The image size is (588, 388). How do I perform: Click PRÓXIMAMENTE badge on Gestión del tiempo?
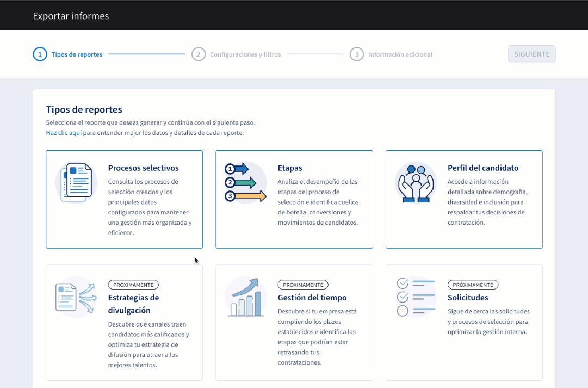click(x=303, y=285)
